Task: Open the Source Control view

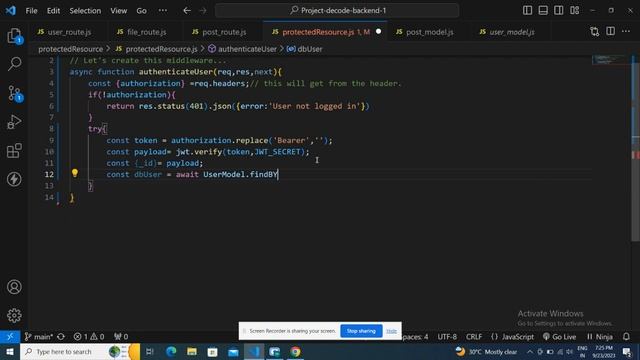Action: tap(14, 93)
